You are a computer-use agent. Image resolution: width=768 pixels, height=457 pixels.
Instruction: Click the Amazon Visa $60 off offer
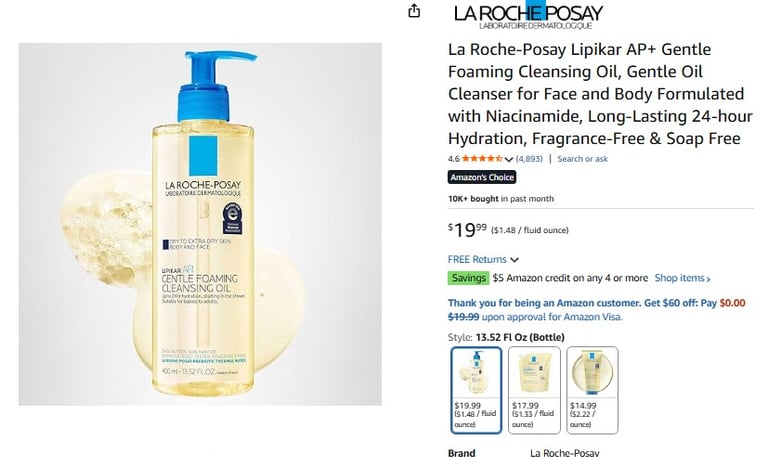(x=597, y=310)
